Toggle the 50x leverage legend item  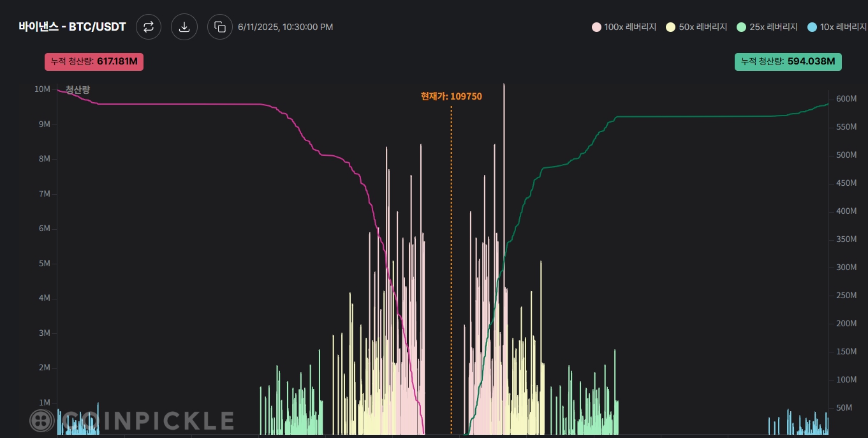click(x=696, y=27)
